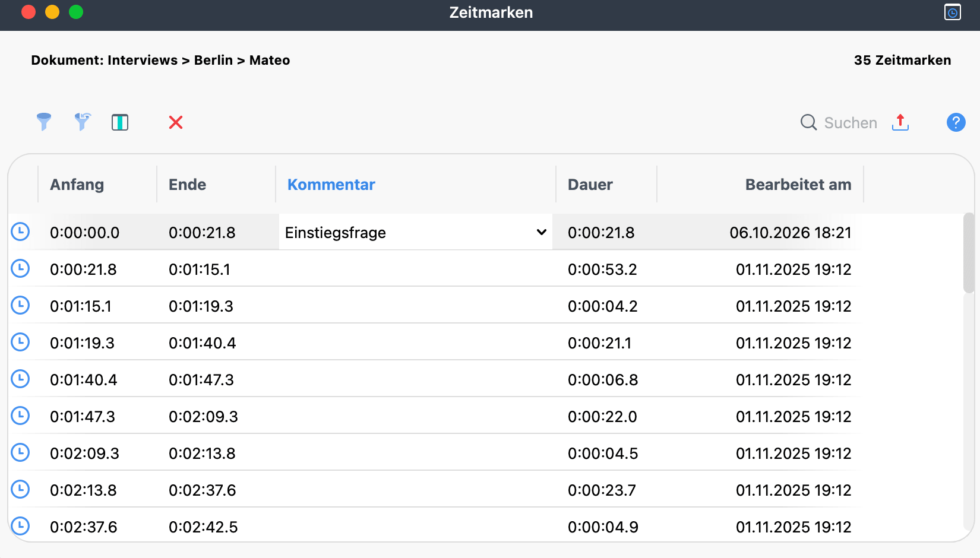The width and height of the screenshot is (980, 558).
Task: Click clock icon of row 0:02:09.3
Action: coord(20,452)
